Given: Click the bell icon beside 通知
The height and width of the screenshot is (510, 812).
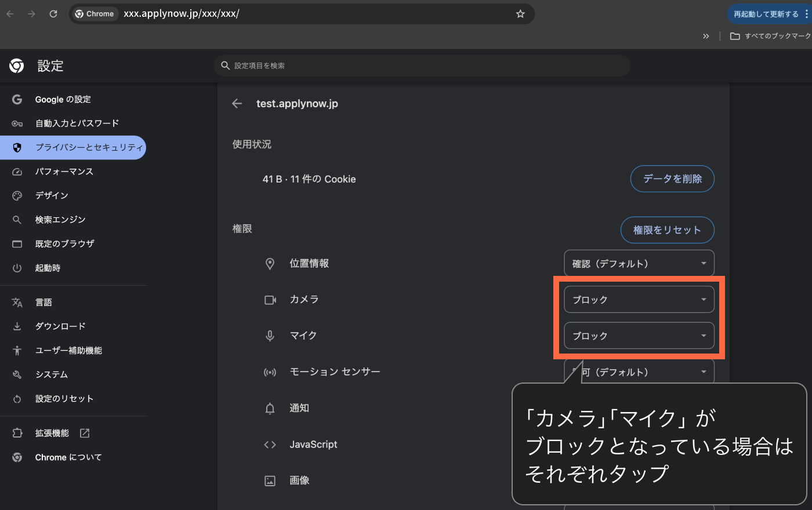Looking at the screenshot, I should [270, 409].
